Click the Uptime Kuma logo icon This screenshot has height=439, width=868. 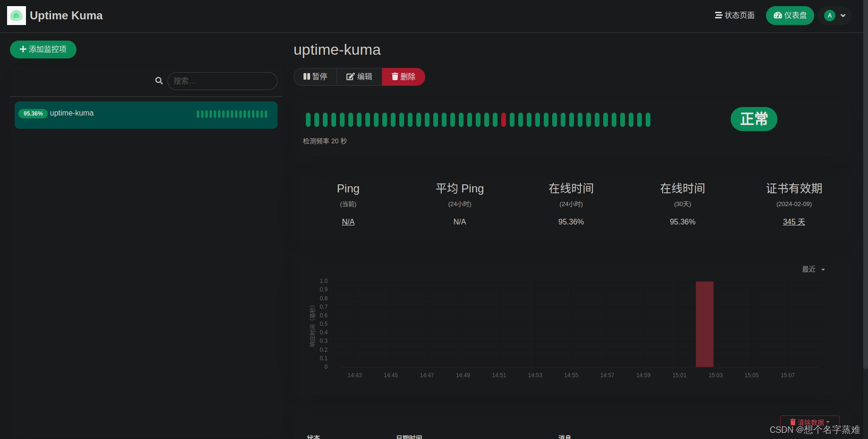point(17,16)
